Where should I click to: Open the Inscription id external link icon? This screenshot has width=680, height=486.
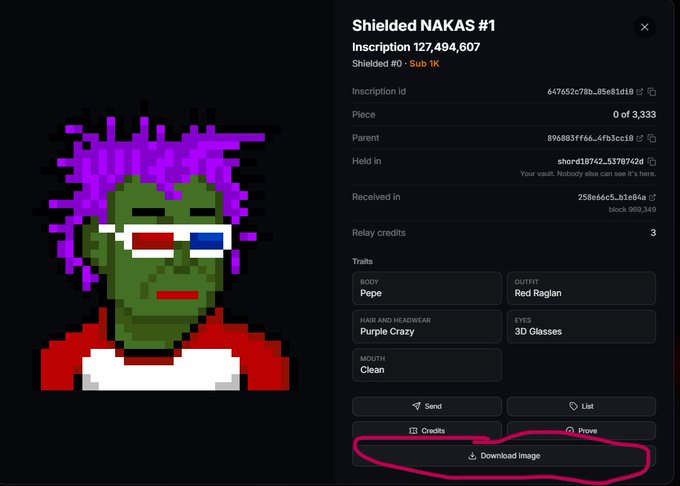[x=640, y=92]
